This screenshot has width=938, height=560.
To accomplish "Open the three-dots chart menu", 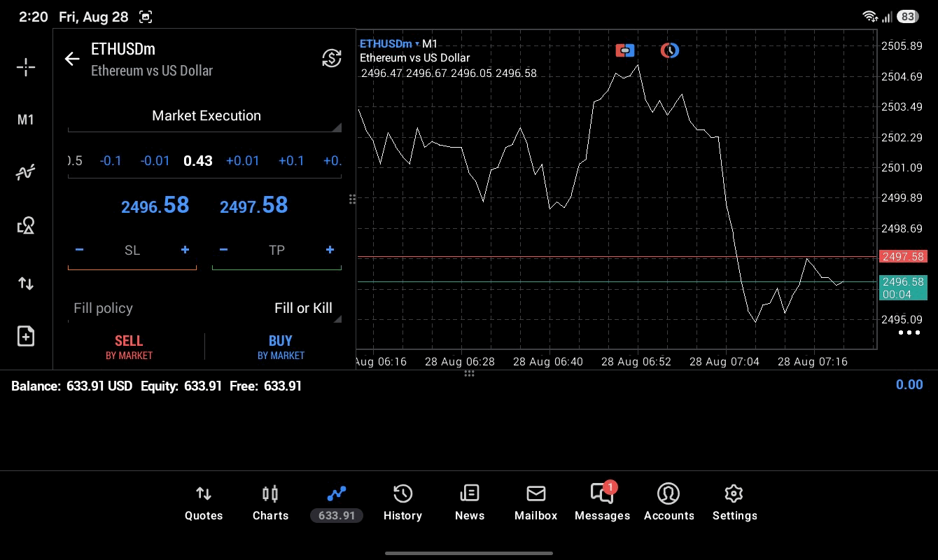I will click(909, 332).
